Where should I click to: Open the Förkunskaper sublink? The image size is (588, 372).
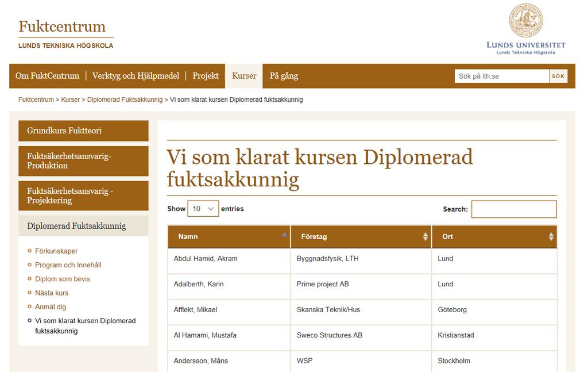(56, 251)
